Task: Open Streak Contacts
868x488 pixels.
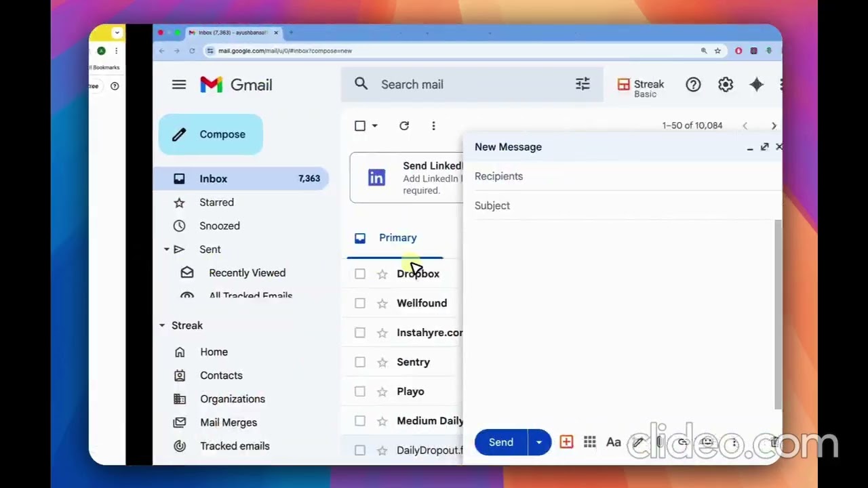Action: 221,375
